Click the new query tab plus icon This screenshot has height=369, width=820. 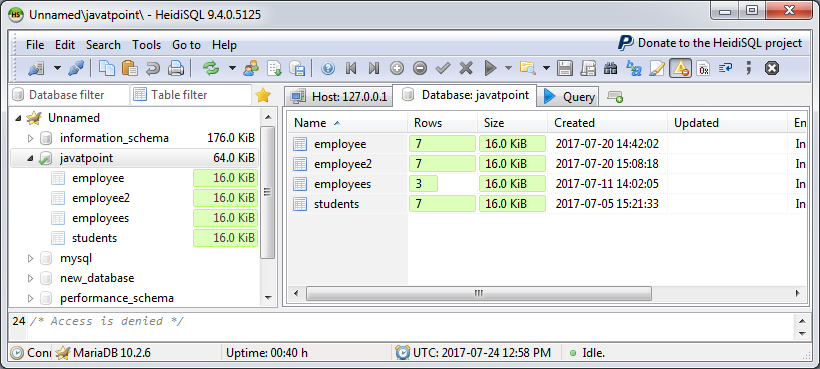(x=614, y=97)
